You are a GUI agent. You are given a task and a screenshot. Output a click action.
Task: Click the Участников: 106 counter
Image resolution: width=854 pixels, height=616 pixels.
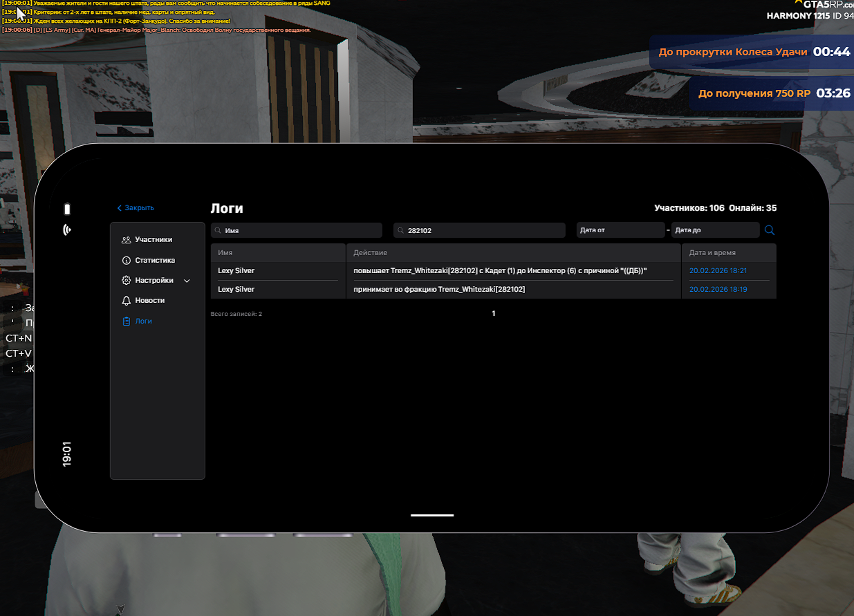(x=689, y=208)
